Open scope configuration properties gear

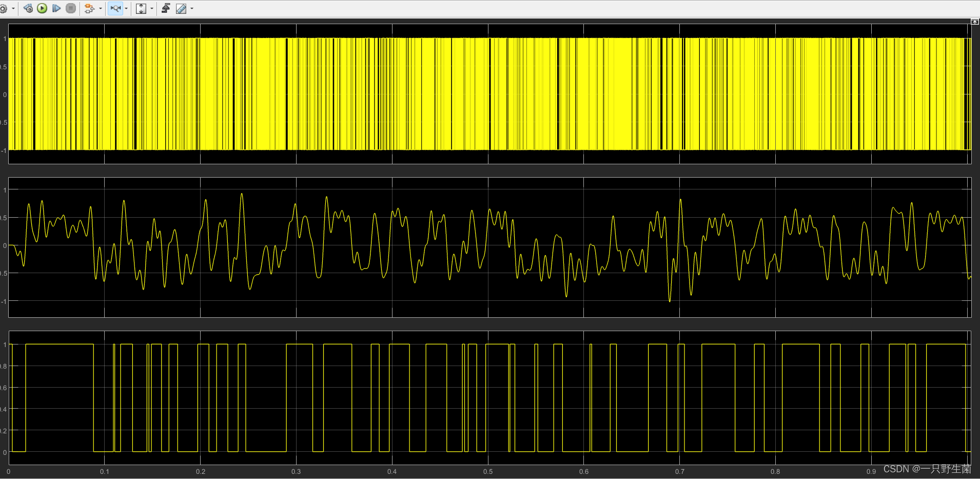(3, 9)
